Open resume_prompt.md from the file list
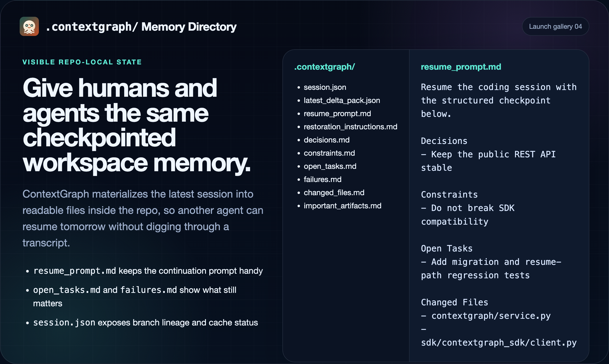 [337, 114]
